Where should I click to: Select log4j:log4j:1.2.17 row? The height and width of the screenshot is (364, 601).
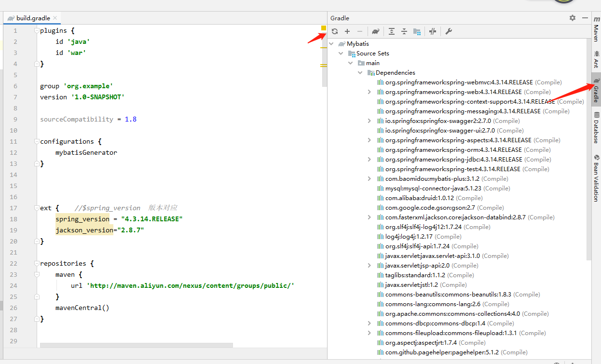(x=419, y=237)
